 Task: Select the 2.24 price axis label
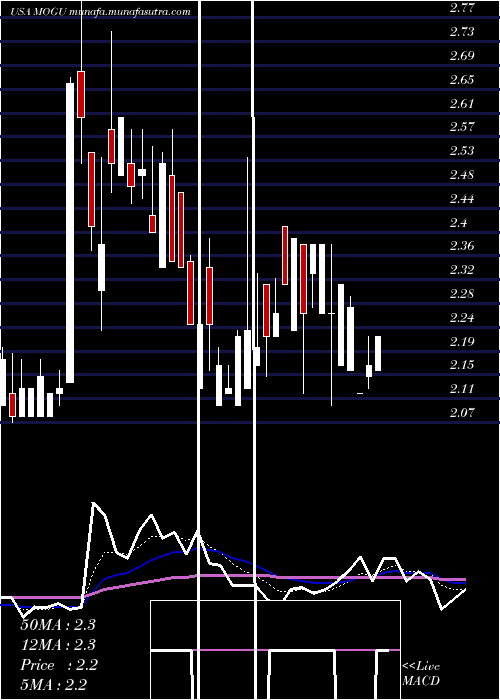click(462, 318)
